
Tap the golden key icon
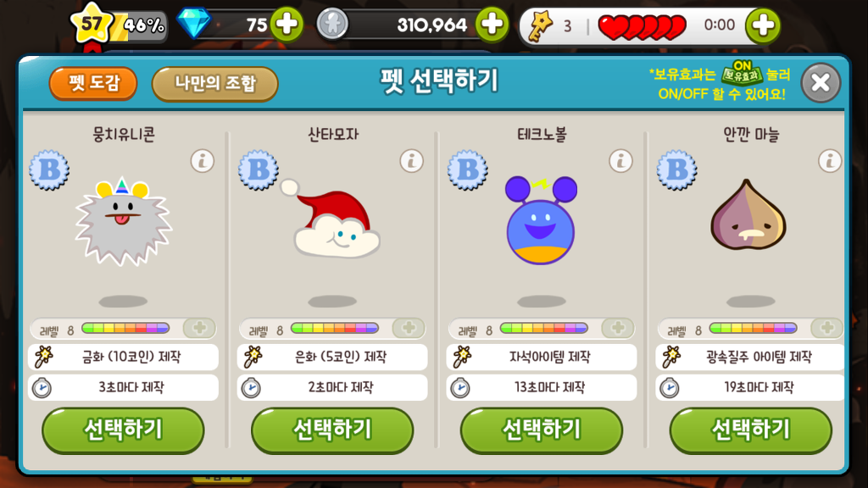(x=539, y=25)
